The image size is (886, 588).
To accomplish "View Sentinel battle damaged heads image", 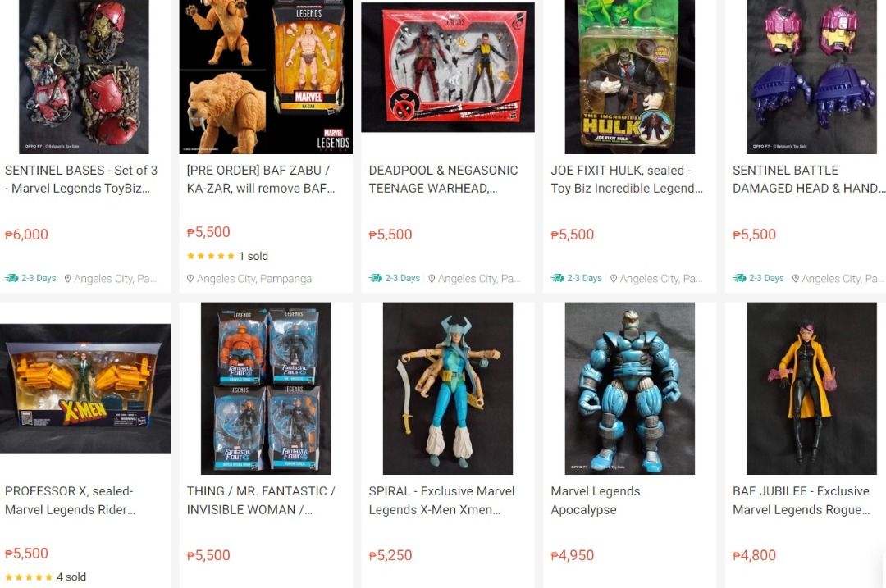I will point(811,77).
